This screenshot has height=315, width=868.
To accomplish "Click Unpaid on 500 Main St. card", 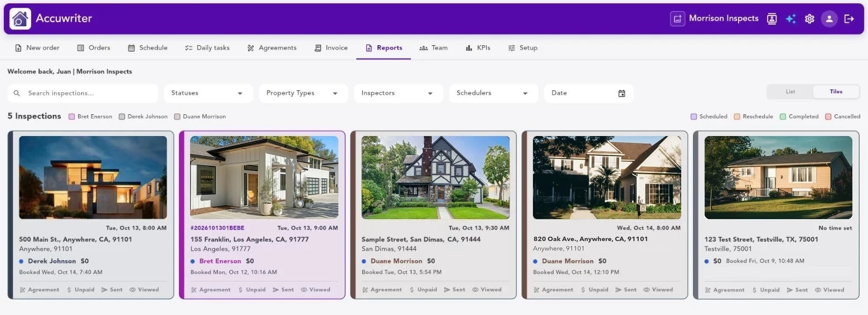I will click(x=80, y=290).
